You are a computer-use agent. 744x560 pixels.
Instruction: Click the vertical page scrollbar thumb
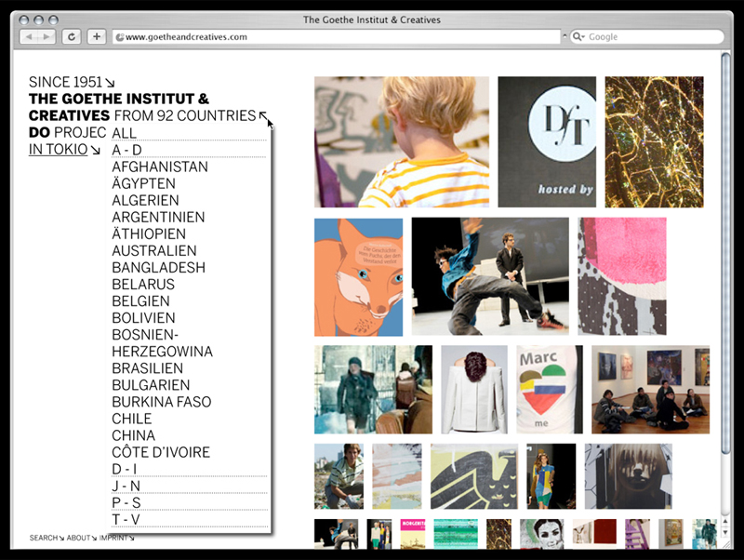pos(725,254)
